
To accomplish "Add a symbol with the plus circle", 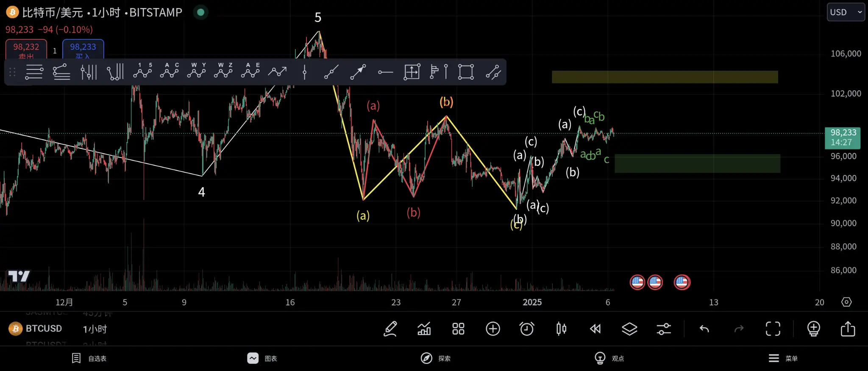I will click(492, 329).
